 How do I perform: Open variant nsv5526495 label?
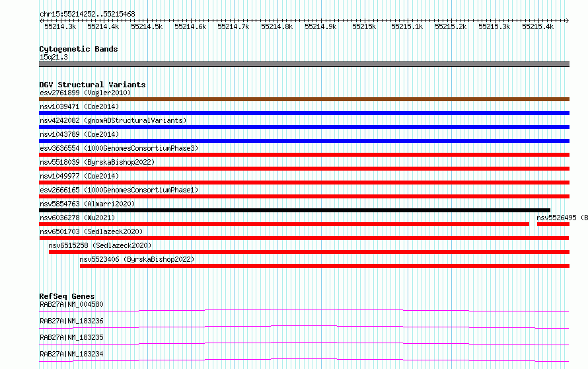(562, 218)
